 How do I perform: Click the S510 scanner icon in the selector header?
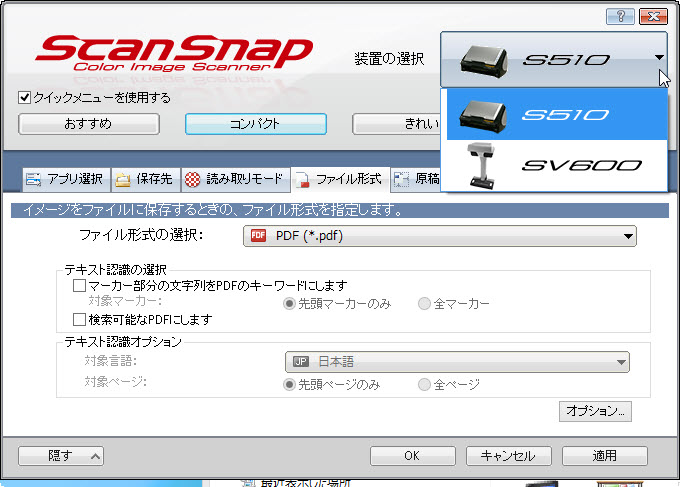(x=484, y=62)
